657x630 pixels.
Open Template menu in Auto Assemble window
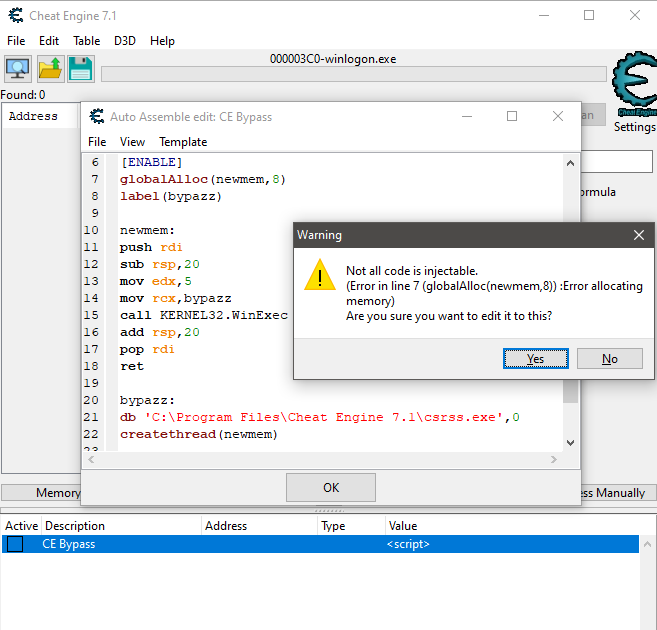point(183,142)
